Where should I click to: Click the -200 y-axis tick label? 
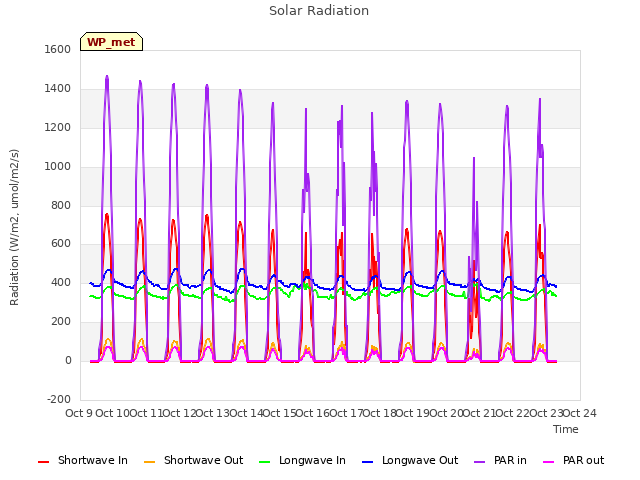pos(59,399)
